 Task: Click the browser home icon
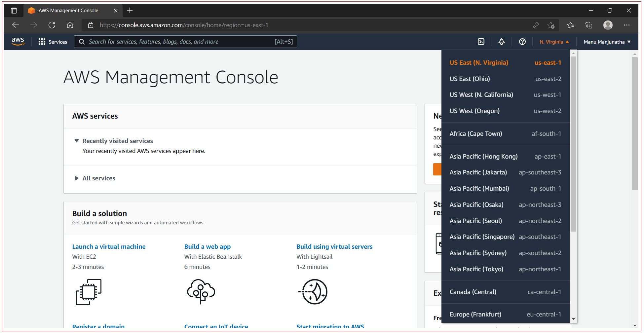pos(70,25)
